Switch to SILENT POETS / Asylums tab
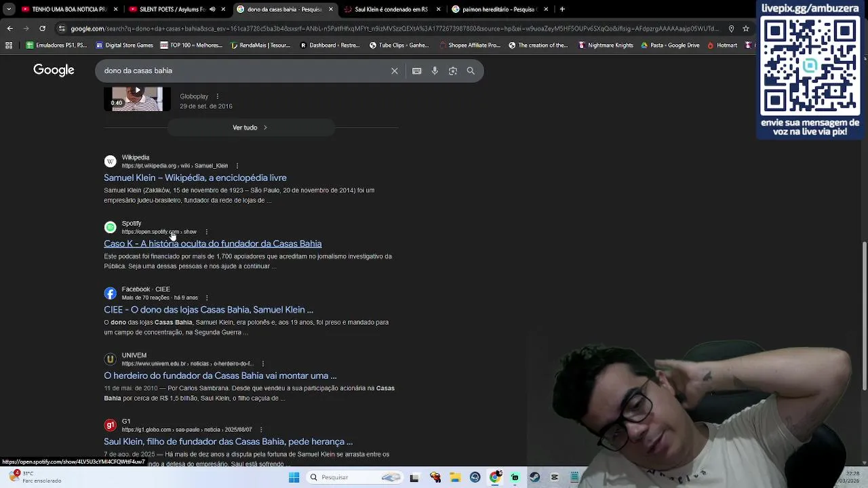Screen dimensions: 868x488 [177, 9]
